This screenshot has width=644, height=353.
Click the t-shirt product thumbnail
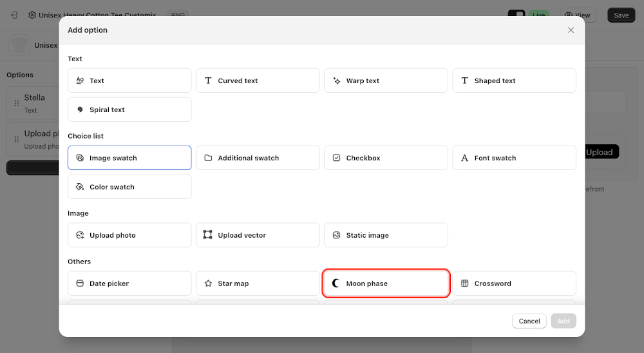tap(19, 45)
